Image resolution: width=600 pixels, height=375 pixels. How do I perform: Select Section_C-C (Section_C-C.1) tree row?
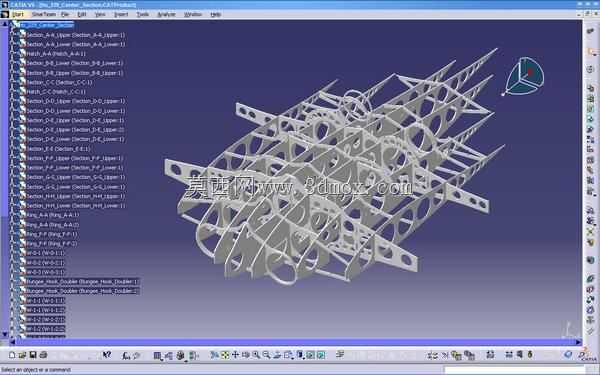tap(59, 82)
